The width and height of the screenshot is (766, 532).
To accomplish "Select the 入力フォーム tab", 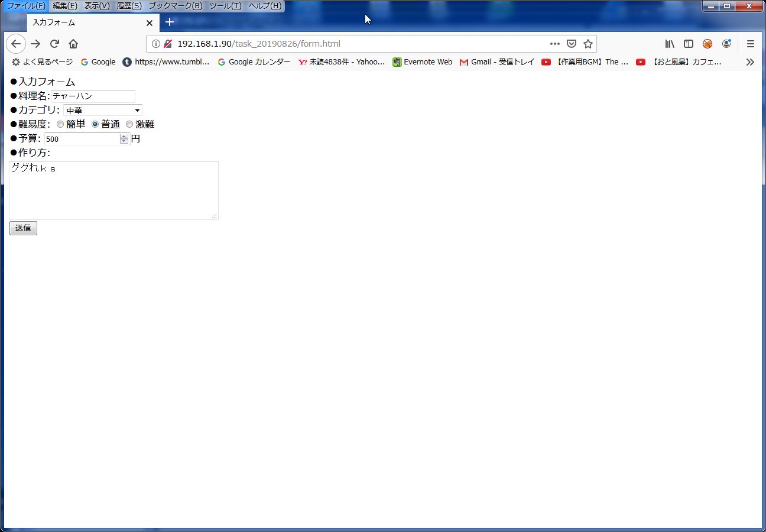I will coord(93,22).
